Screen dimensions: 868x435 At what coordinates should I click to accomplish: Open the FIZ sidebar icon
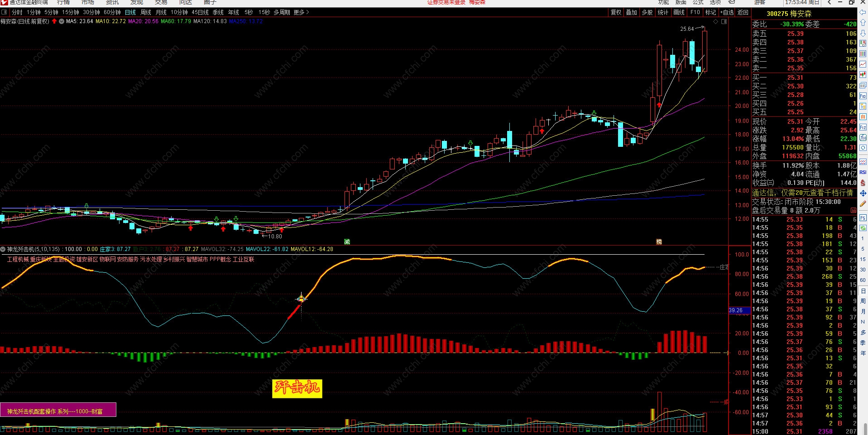(x=863, y=127)
